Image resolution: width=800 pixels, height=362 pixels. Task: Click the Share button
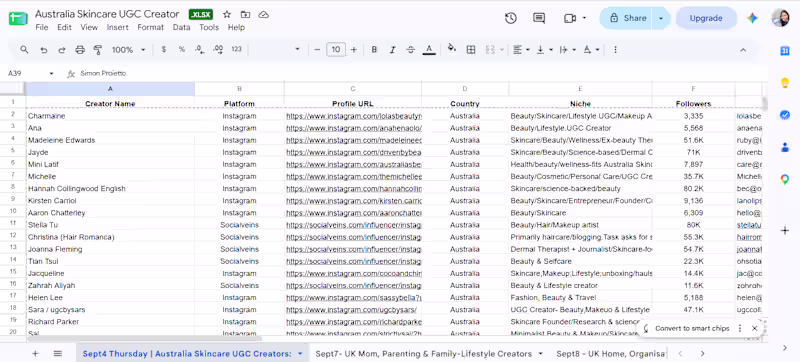click(628, 18)
